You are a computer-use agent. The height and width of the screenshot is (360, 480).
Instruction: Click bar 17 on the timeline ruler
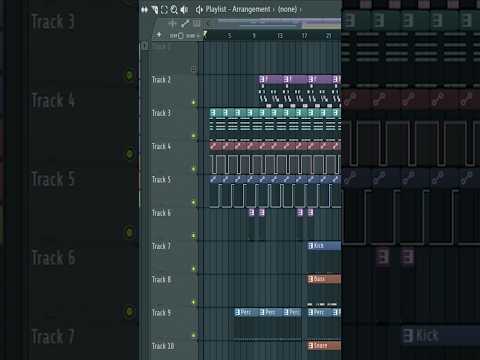[x=304, y=35]
